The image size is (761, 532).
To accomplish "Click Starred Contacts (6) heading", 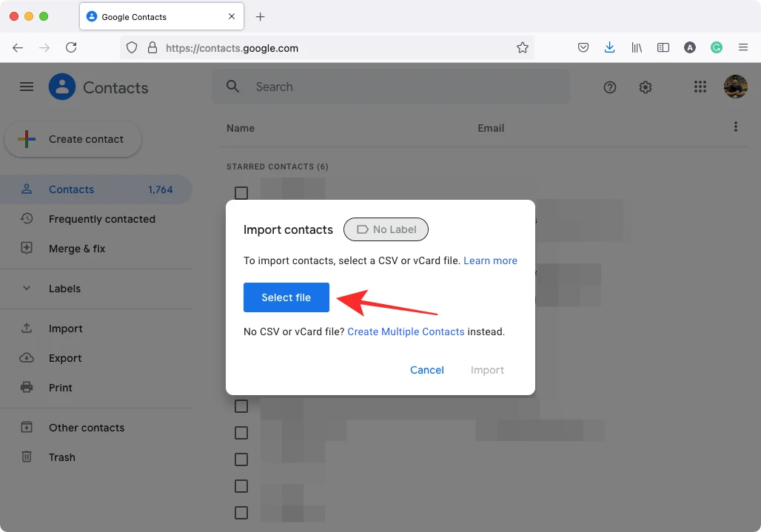I will [x=277, y=166].
